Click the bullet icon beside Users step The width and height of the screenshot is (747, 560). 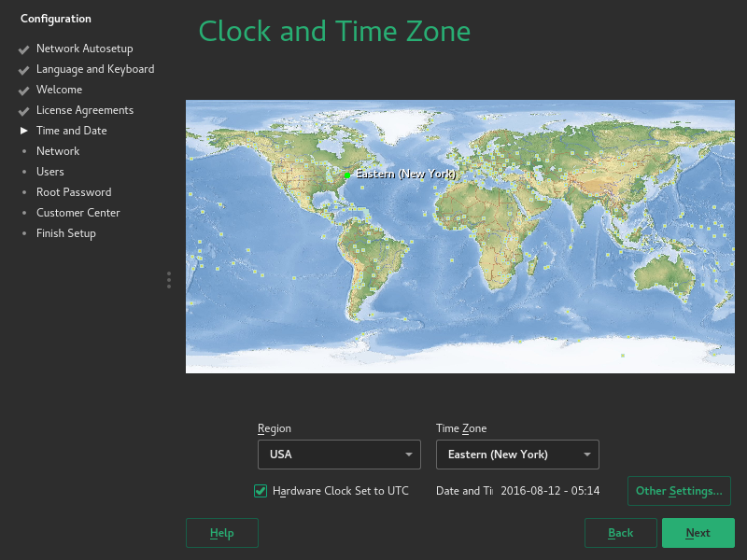[23, 172]
